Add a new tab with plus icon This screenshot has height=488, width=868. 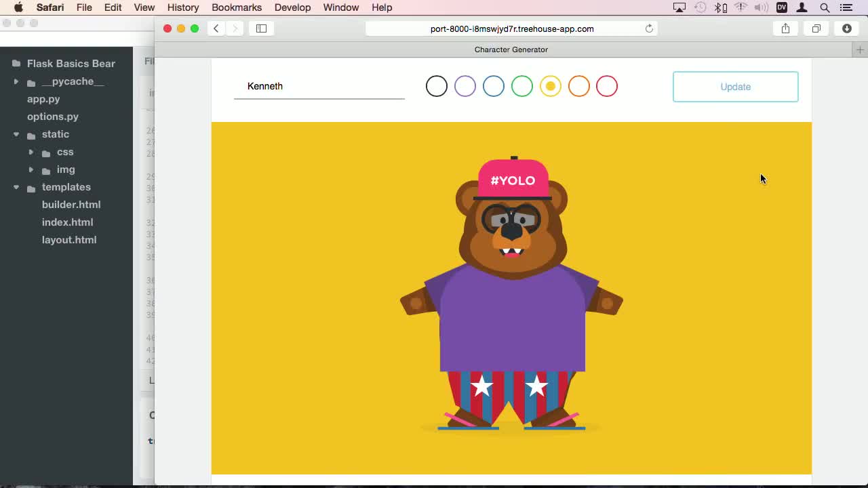click(860, 49)
